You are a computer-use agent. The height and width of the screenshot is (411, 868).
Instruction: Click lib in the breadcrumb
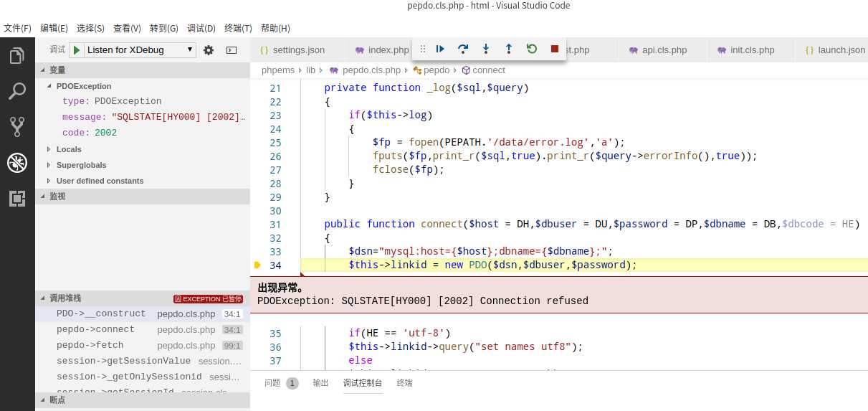(310, 70)
